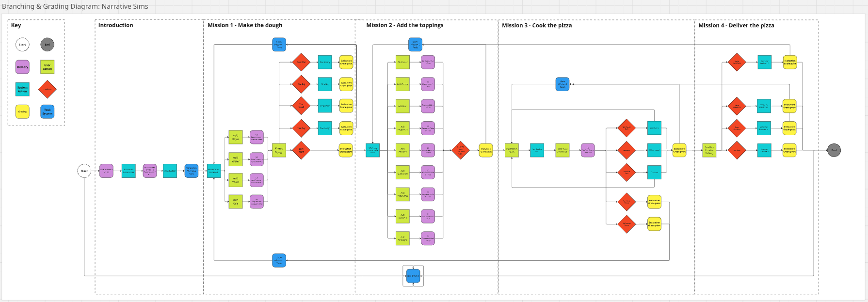Select the Branching & Grading Diagram title text
Screen dimensions: 868x302
[x=75, y=6]
